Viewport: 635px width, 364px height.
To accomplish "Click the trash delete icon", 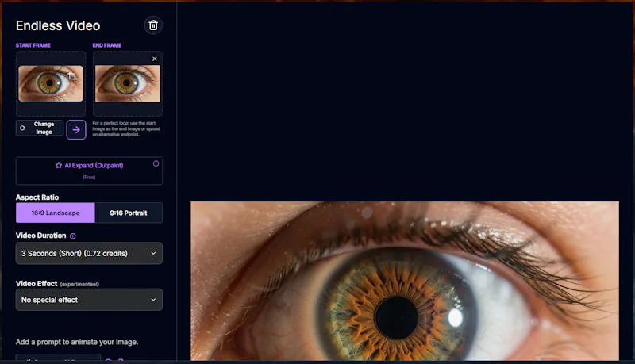I will pos(153,25).
